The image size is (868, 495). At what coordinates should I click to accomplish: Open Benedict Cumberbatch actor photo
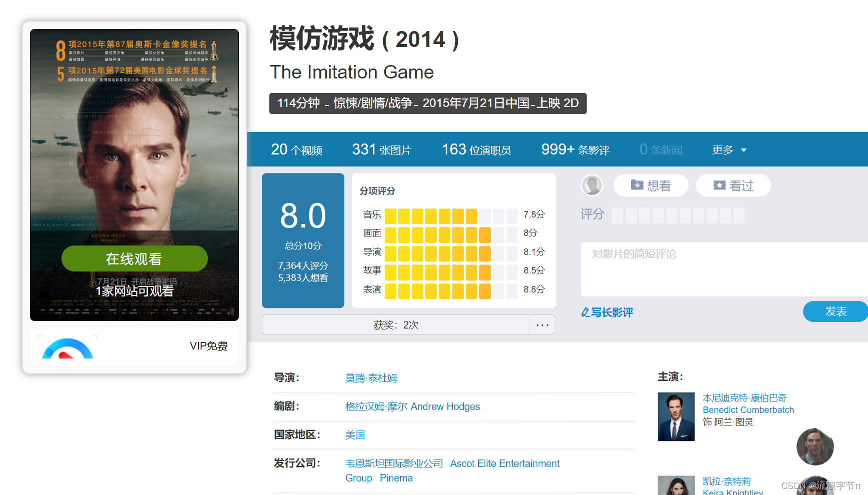676,416
